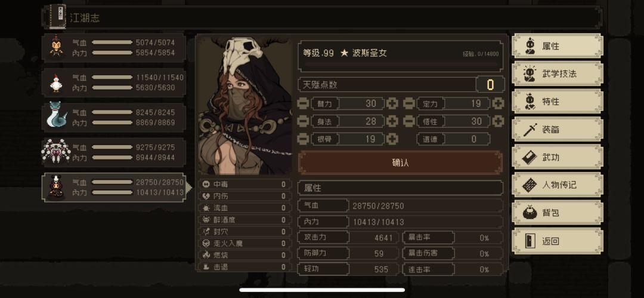Click the 返回 return button

coord(558,241)
